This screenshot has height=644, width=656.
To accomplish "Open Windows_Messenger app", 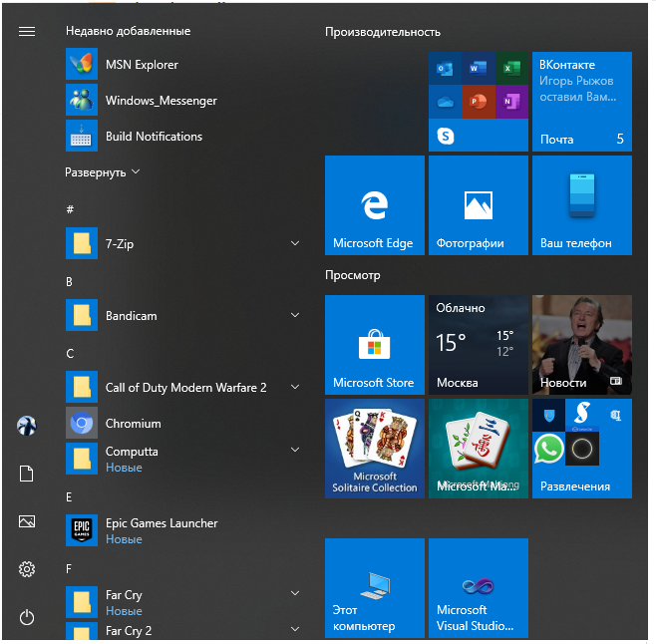I will pos(184,100).
